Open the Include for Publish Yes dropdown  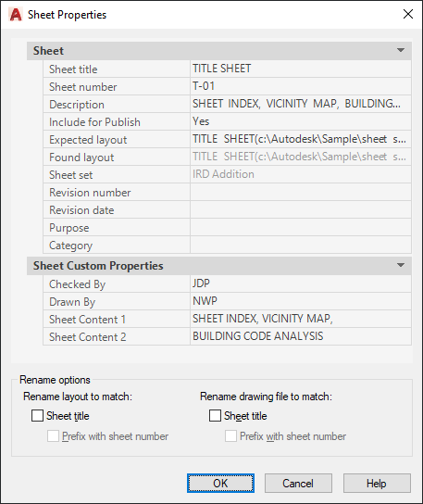point(301,121)
